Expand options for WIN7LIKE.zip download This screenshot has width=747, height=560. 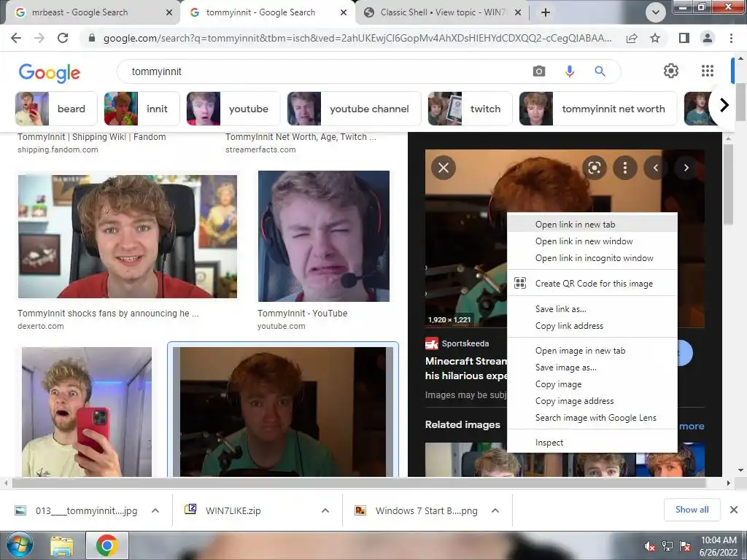325,510
